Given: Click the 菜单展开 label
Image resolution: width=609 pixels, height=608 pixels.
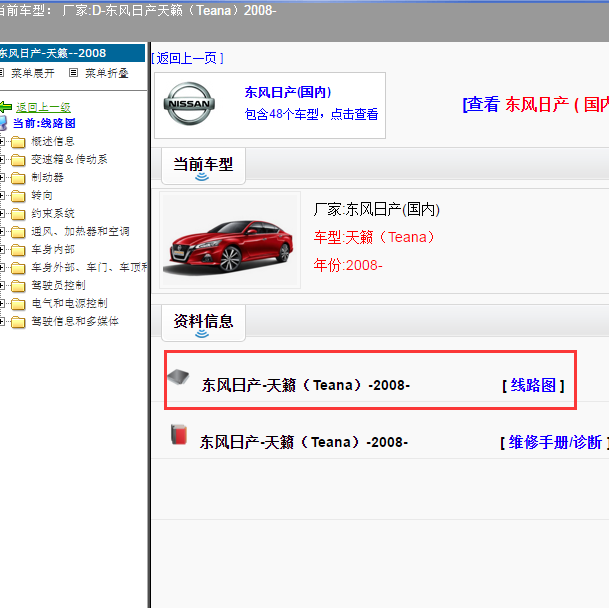Looking at the screenshot, I should point(33,73).
